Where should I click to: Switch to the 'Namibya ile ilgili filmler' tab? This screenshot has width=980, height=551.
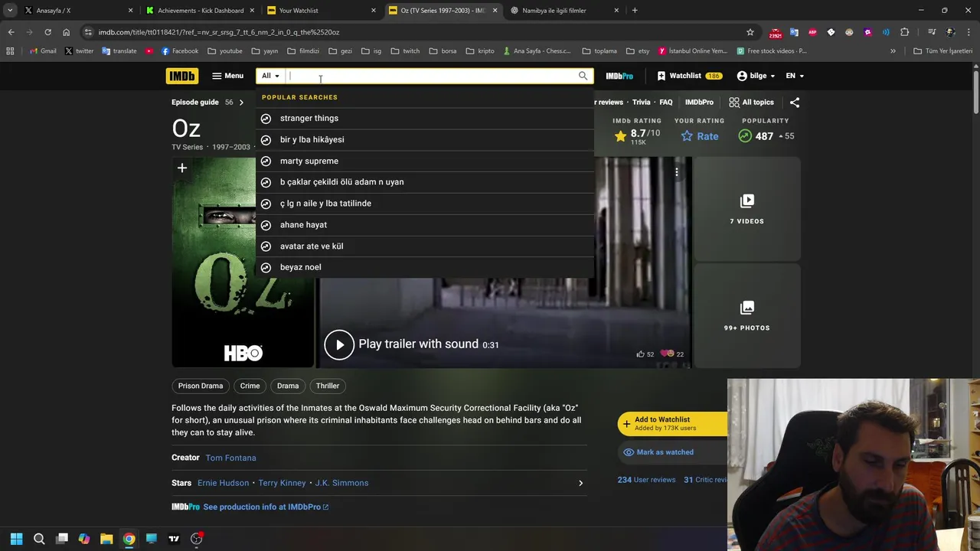(563, 11)
